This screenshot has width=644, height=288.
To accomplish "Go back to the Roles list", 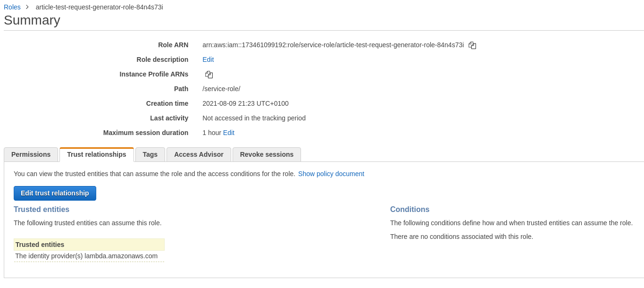I will tap(12, 7).
